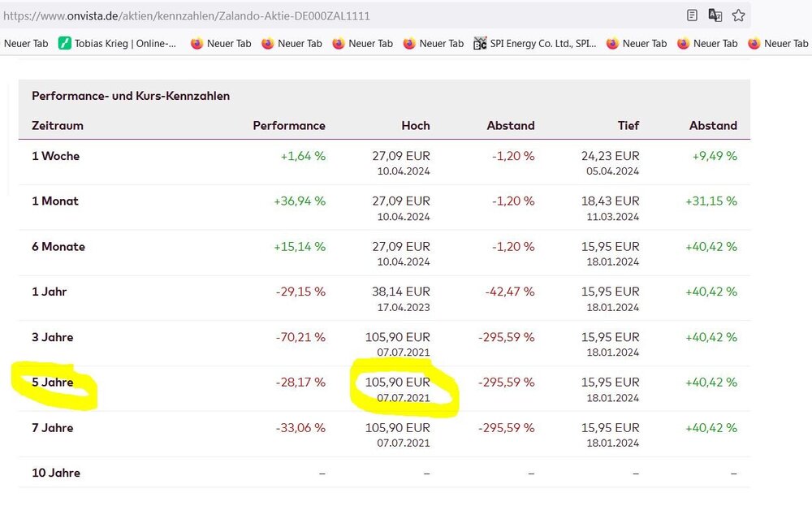The width and height of the screenshot is (812, 506).
Task: Click the 10 Jahre row label
Action: click(56, 474)
